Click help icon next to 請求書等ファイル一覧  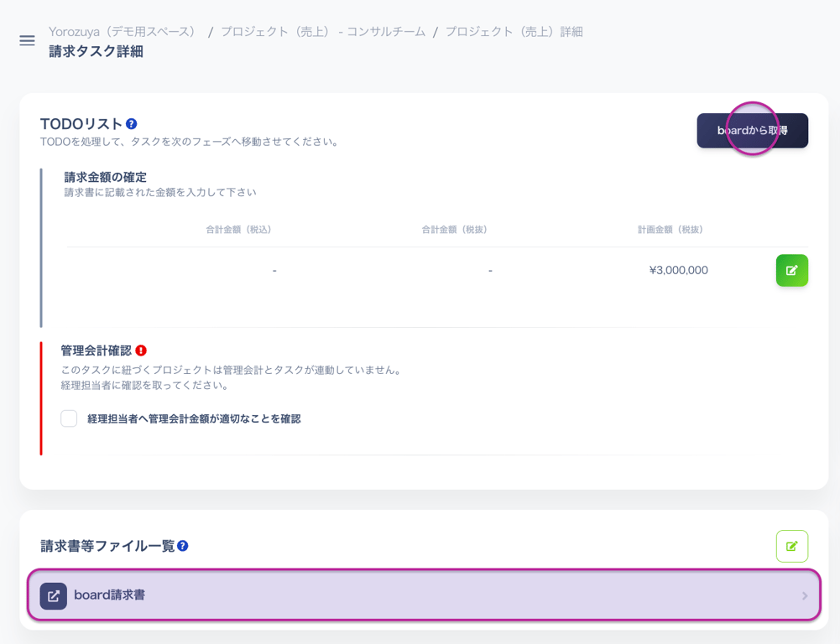click(183, 546)
